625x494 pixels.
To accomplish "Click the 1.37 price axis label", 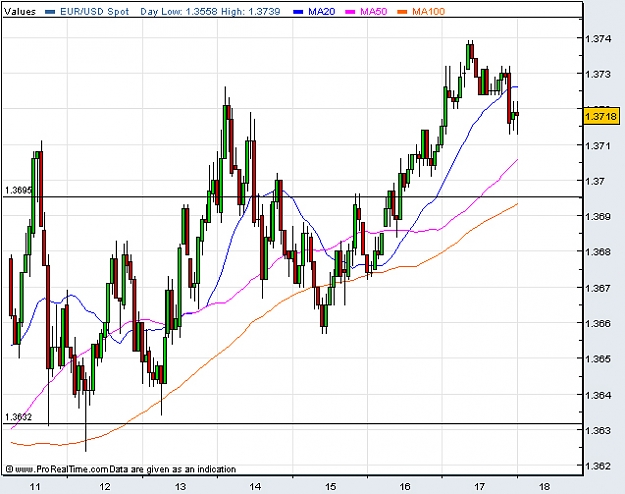I will 594,181.
